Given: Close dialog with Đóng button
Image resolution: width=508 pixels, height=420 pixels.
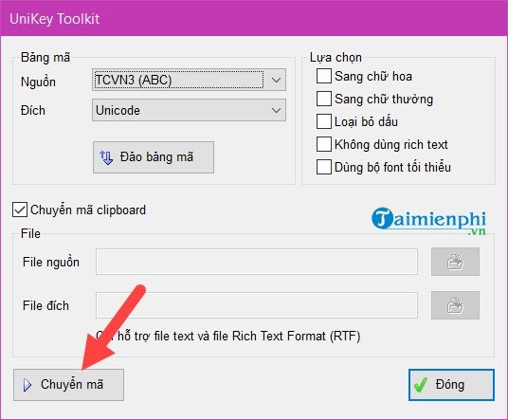Looking at the screenshot, I should point(452,385).
